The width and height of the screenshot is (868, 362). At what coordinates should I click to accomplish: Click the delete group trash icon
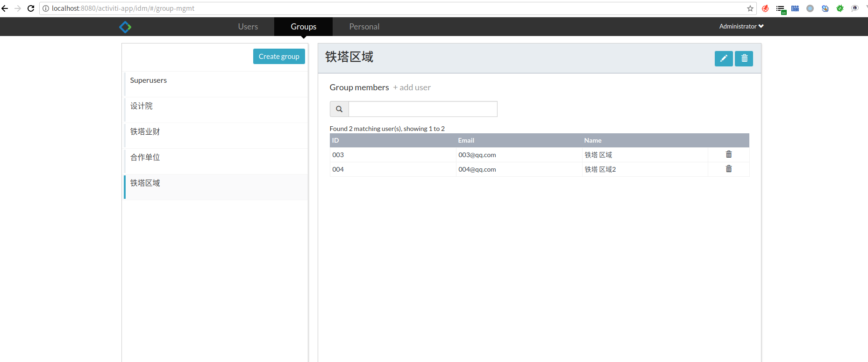point(744,58)
